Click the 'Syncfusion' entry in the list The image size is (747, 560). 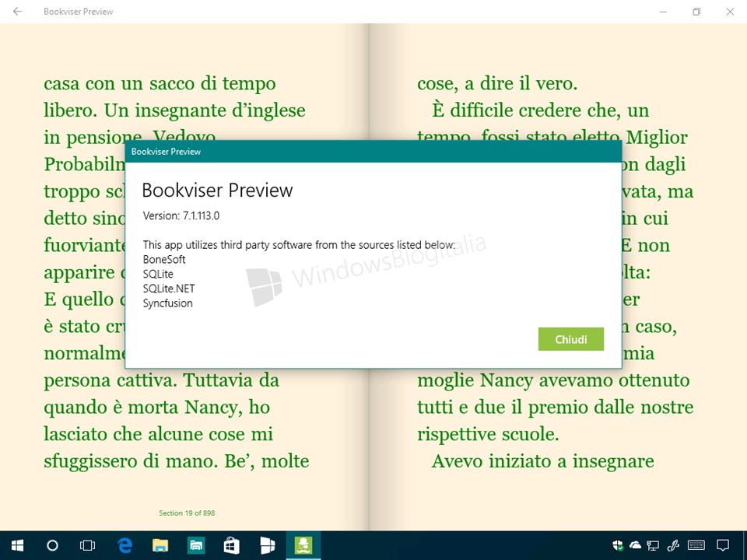(x=168, y=303)
